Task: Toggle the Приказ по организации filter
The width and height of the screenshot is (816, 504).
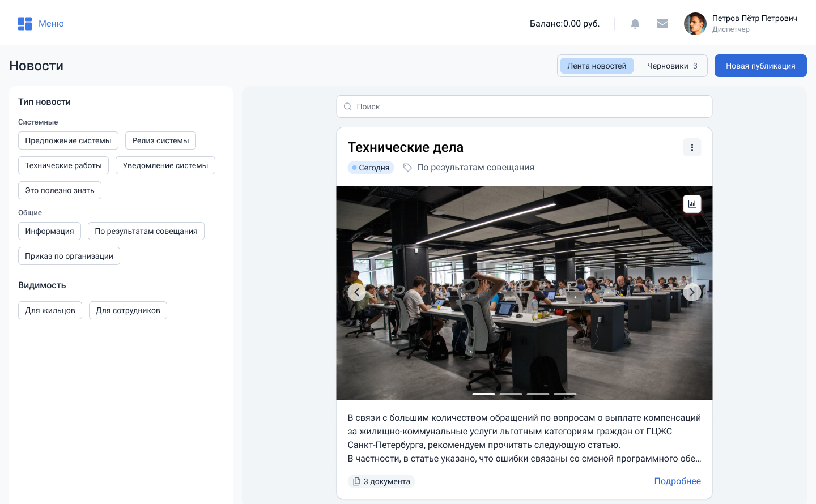Action: [69, 256]
